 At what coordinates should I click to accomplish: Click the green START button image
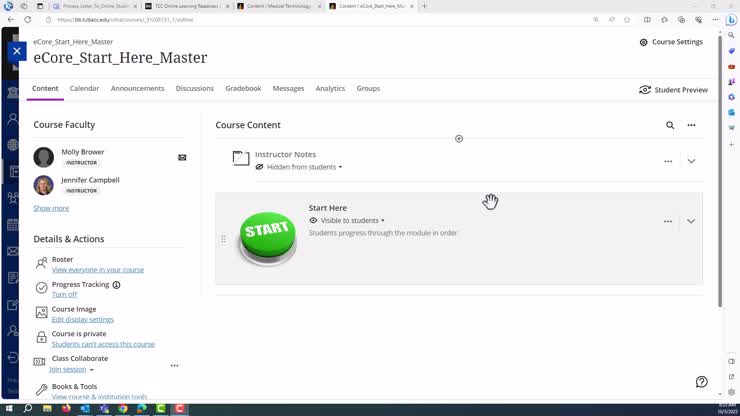[268, 238]
